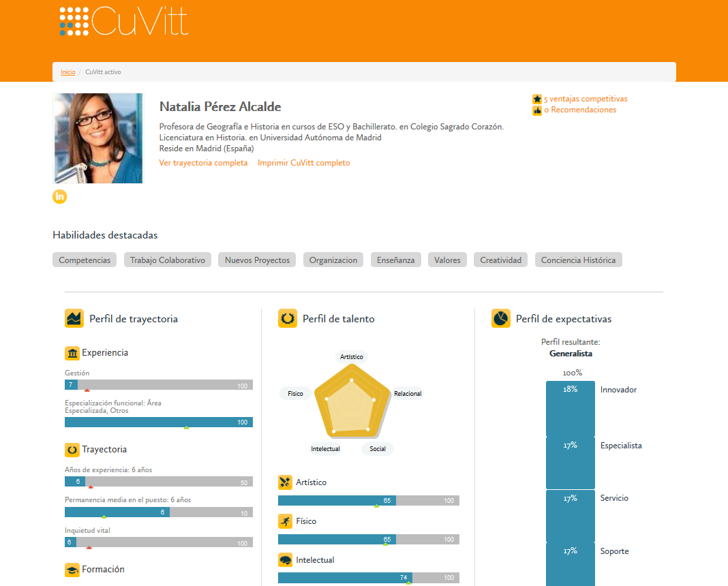Click the Intelectual brain icon

tap(285, 560)
